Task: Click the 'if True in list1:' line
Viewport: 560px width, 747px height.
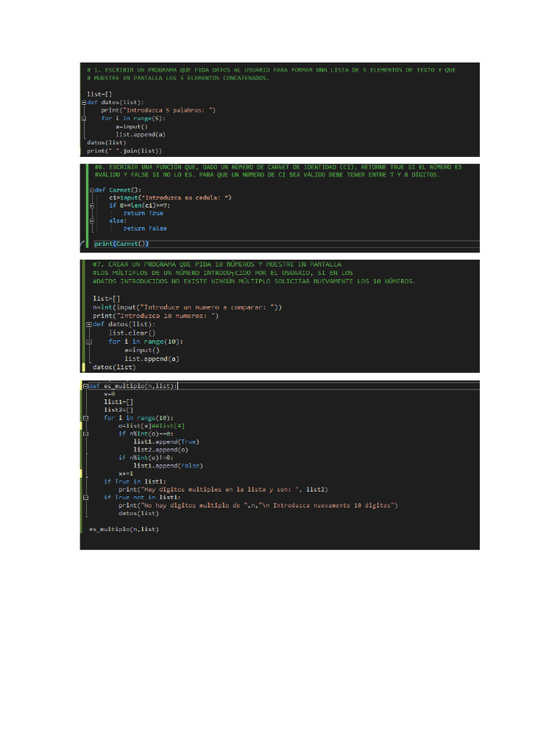Action: [135, 481]
